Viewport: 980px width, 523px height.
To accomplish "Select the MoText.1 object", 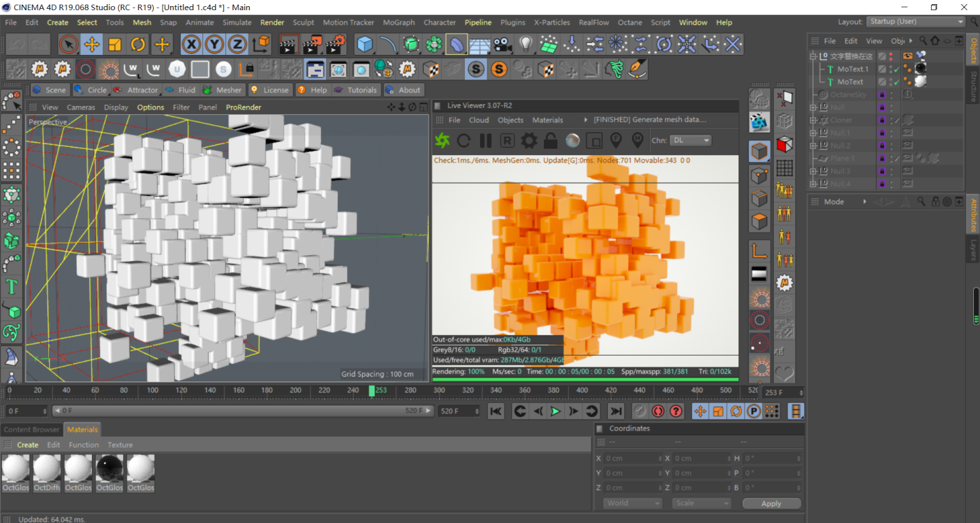I will click(x=852, y=69).
